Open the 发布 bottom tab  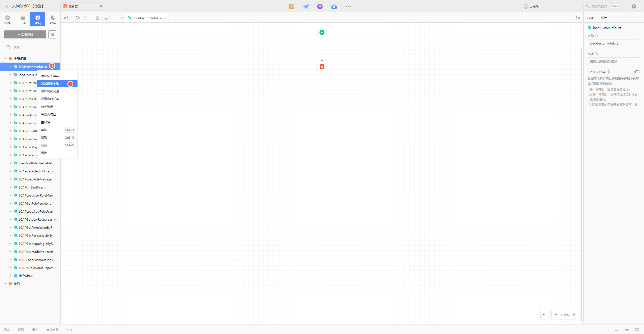(x=35, y=330)
